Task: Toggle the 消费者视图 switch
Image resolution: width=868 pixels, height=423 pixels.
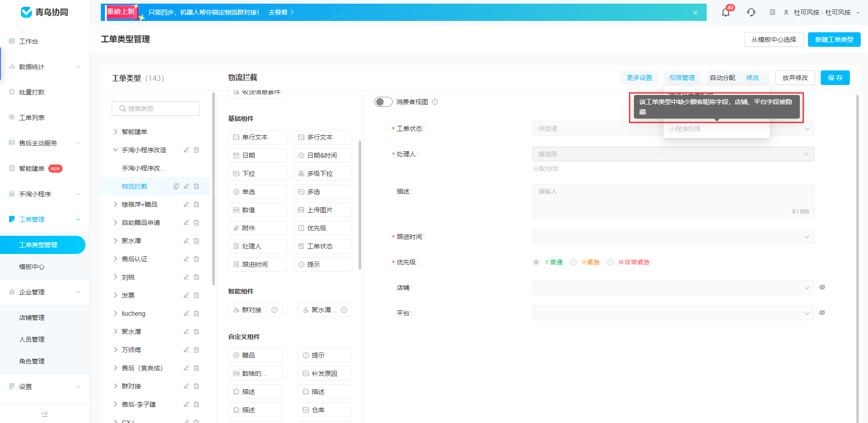Action: (384, 102)
